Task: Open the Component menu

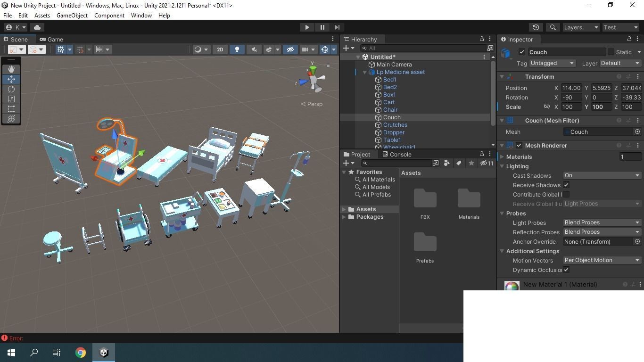Action: coord(109,16)
